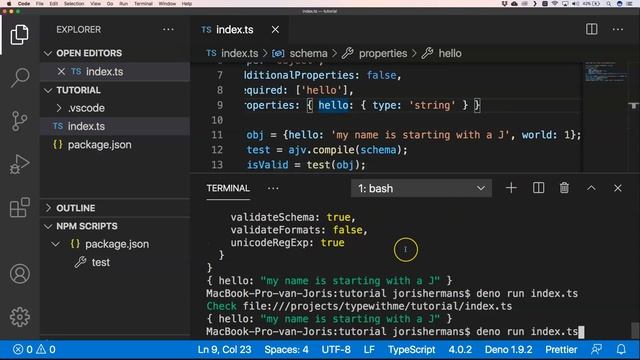Expand the OUTLINE section
This screenshot has height=360, width=640.
click(76, 208)
